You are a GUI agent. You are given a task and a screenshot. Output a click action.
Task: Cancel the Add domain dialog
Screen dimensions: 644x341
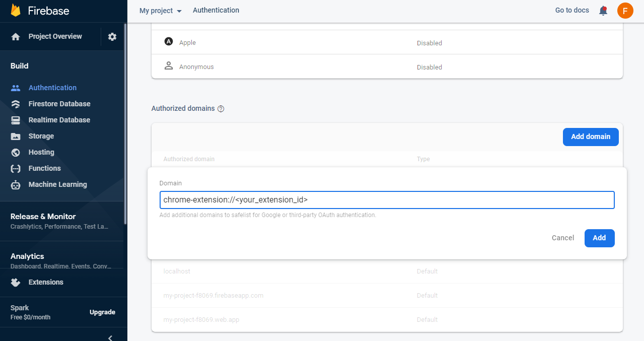click(x=562, y=238)
